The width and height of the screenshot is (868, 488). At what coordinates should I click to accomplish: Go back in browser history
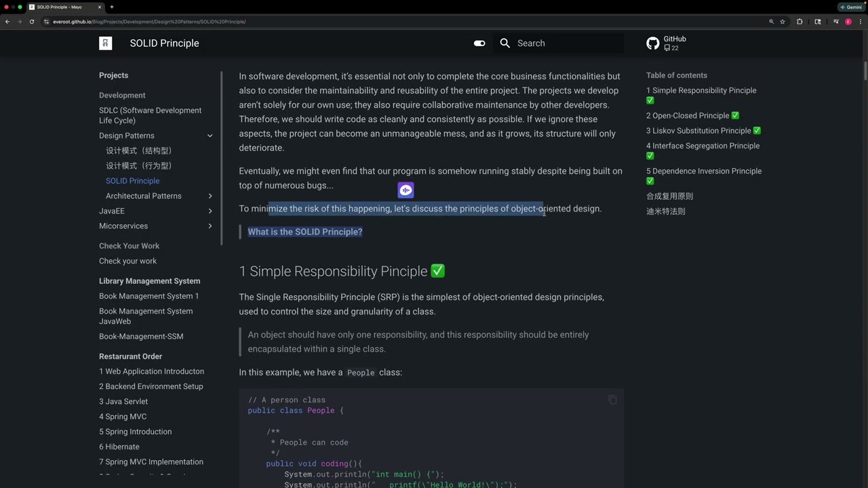(7, 22)
